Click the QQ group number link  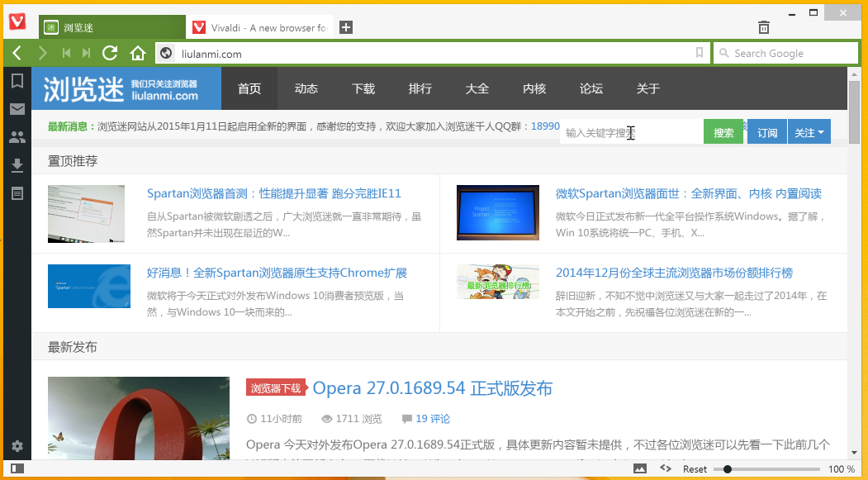coord(545,126)
